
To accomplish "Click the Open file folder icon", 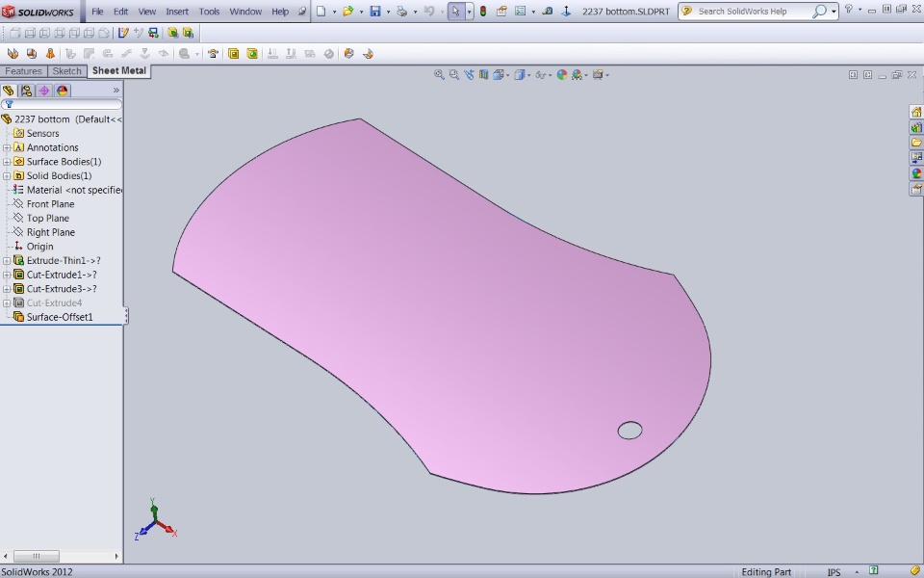I will pyautogui.click(x=347, y=12).
